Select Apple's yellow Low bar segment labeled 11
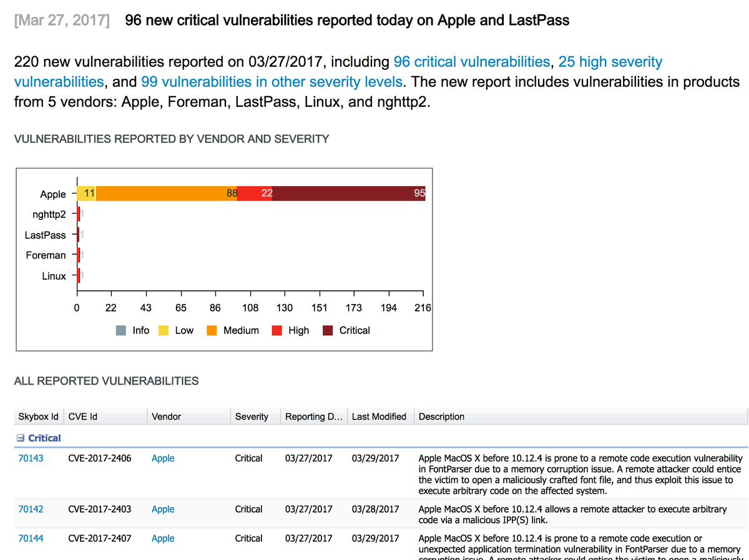The width and height of the screenshot is (749, 560). pyautogui.click(x=86, y=194)
